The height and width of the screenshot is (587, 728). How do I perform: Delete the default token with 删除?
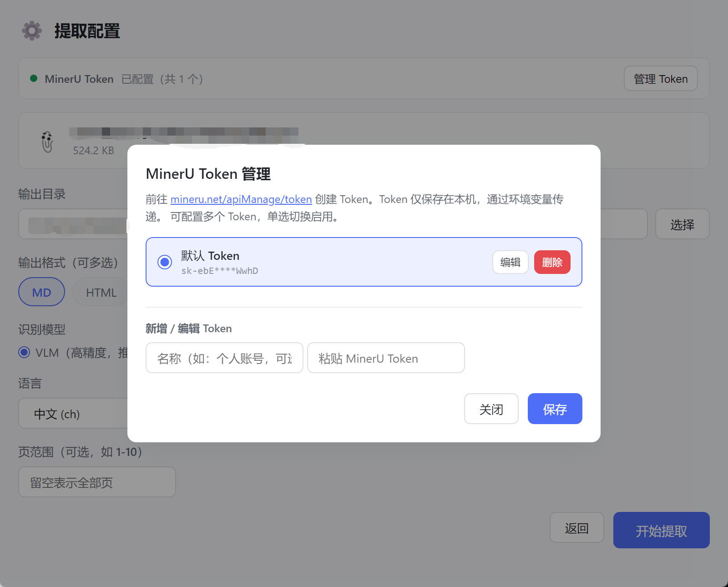click(x=552, y=262)
